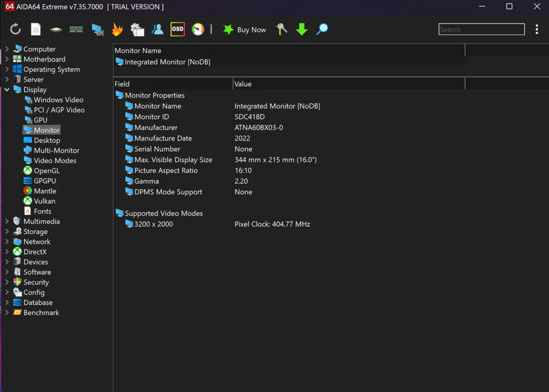The image size is (549, 392).
Task: Click the Refresh toolbar icon
Action: pyautogui.click(x=15, y=30)
